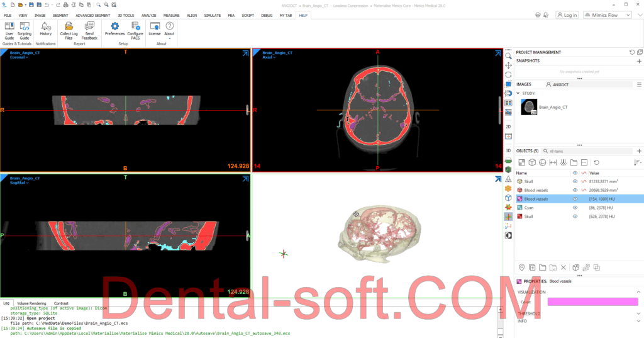644x338 pixels.
Task: Click the coordinate axes icon in side toolbar
Action: [508, 226]
